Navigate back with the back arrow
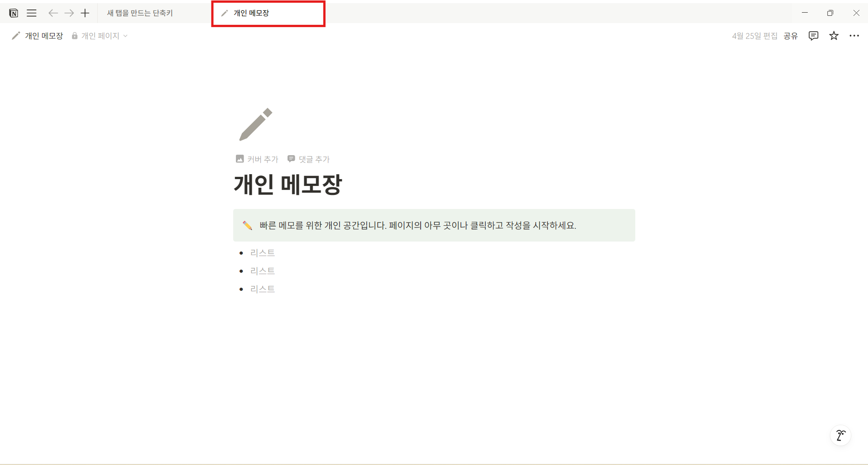The height and width of the screenshot is (465, 868). [53, 13]
